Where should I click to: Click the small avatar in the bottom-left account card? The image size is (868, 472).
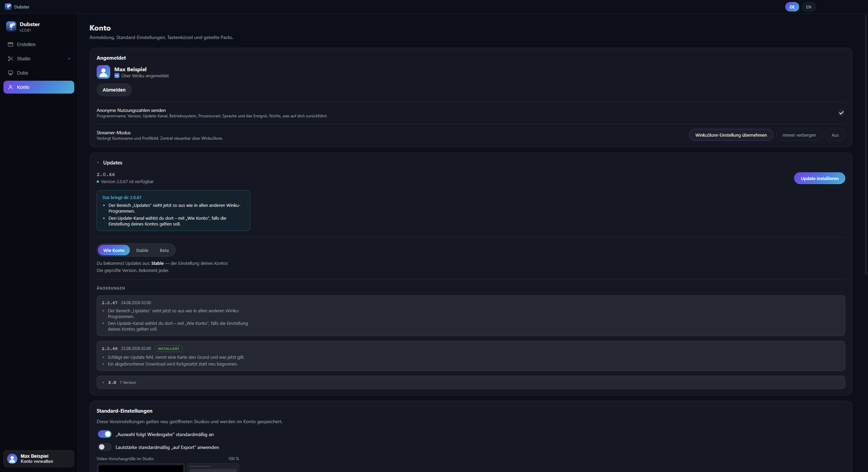pos(12,459)
